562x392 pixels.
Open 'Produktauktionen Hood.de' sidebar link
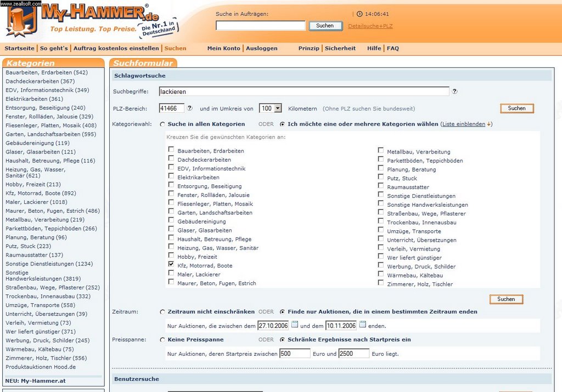[41, 367]
